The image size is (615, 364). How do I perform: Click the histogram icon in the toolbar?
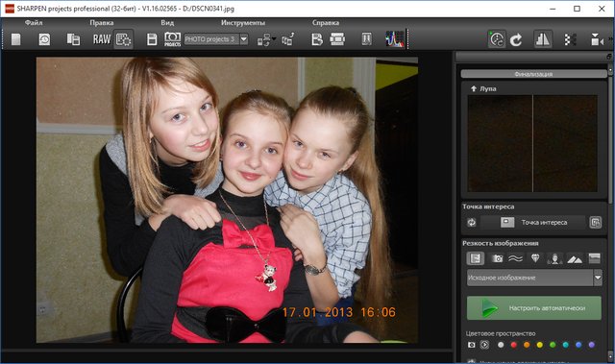(395, 39)
